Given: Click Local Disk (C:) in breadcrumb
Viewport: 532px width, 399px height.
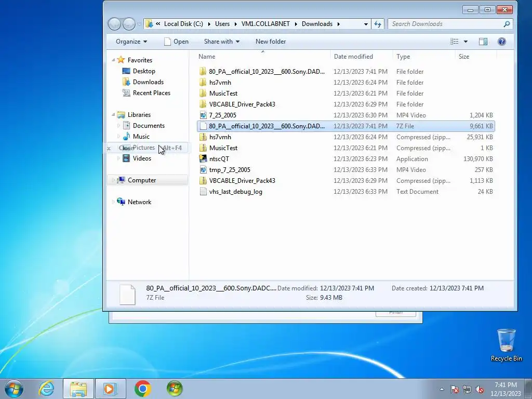Looking at the screenshot, I should pyautogui.click(x=183, y=24).
